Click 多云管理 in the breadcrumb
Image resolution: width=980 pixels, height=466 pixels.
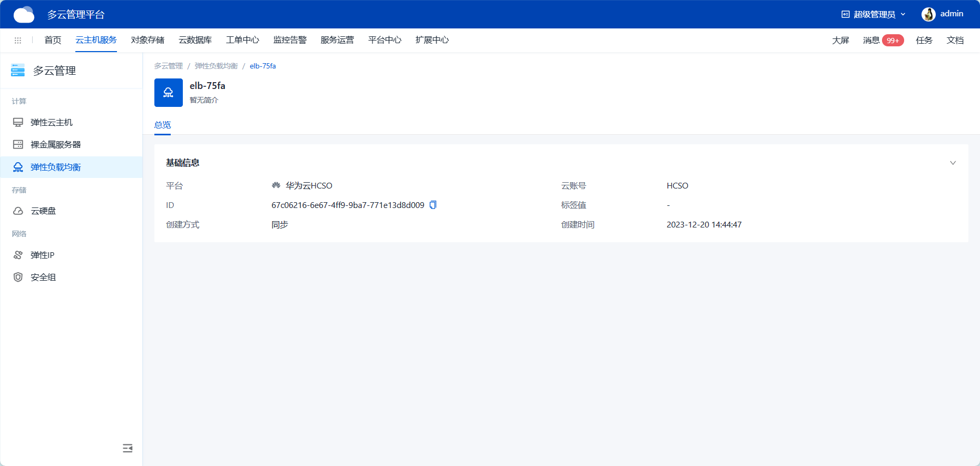click(169, 66)
